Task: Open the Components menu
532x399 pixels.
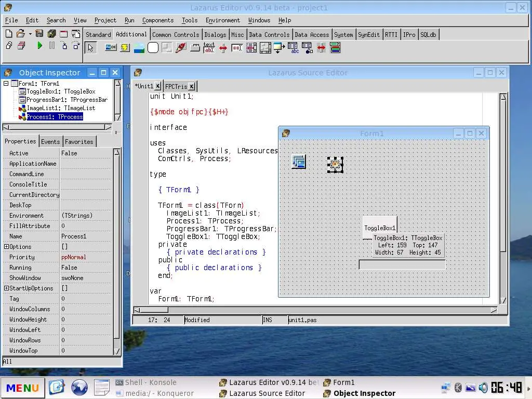Action: point(158,20)
